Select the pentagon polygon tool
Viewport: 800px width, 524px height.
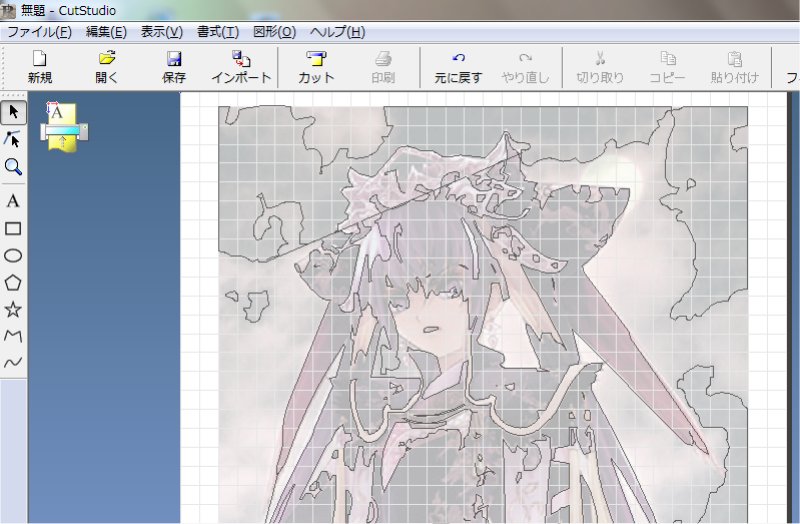point(13,282)
